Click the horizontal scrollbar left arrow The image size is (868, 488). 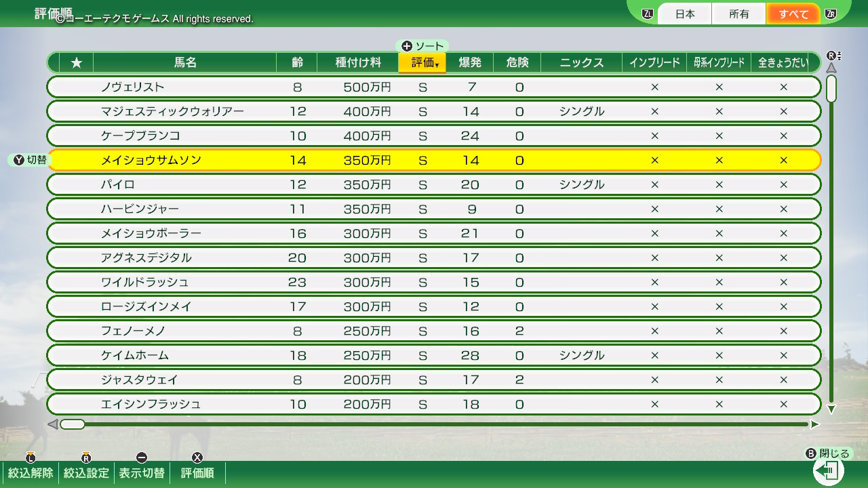click(53, 424)
